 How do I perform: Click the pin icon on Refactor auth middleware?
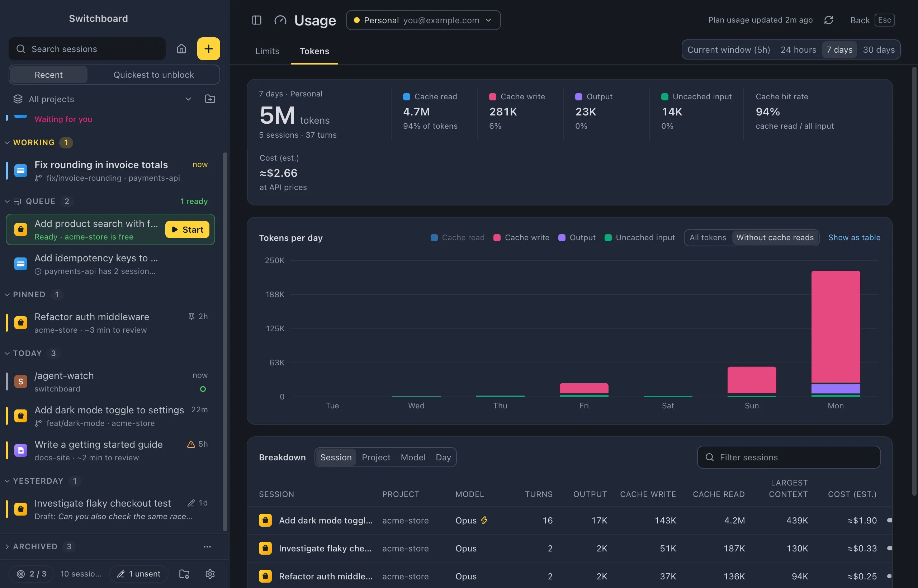[x=191, y=316]
